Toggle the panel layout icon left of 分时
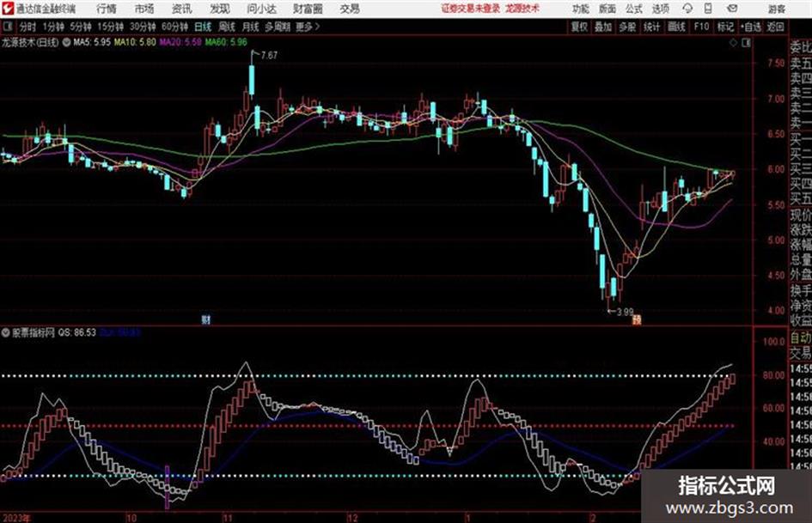 point(8,27)
